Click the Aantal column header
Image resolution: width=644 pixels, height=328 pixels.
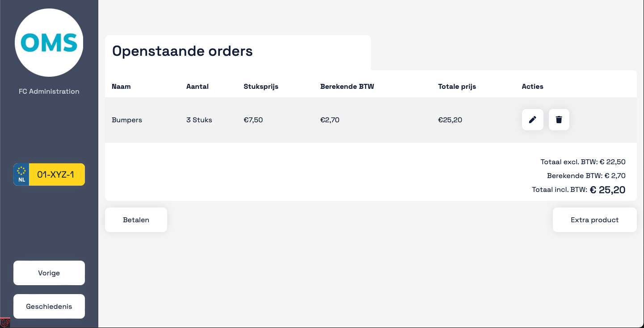click(198, 87)
